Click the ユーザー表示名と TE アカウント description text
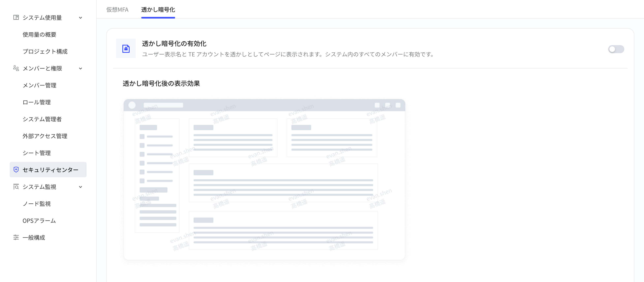 (289, 54)
